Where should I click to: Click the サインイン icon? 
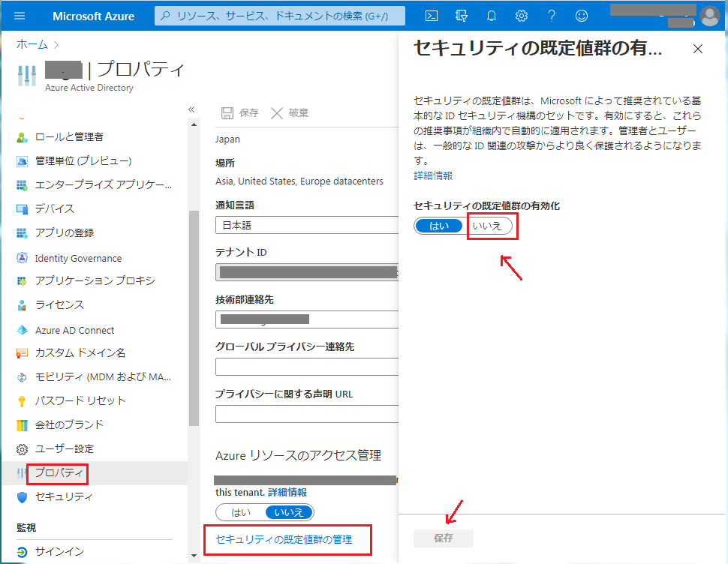pyautogui.click(x=22, y=552)
